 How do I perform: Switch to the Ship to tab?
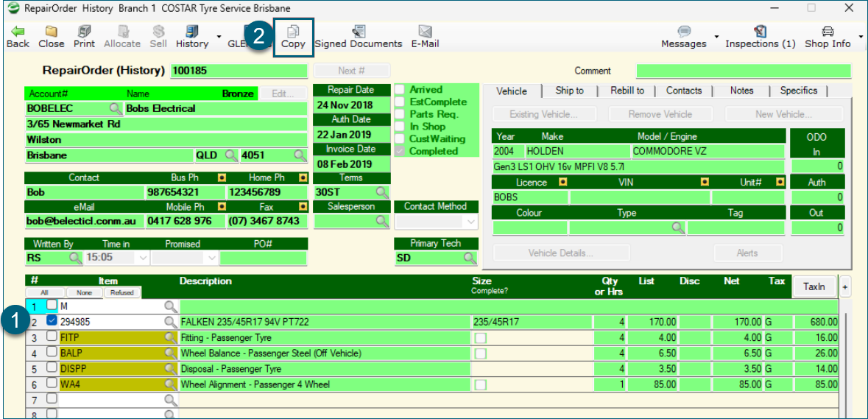pyautogui.click(x=570, y=91)
